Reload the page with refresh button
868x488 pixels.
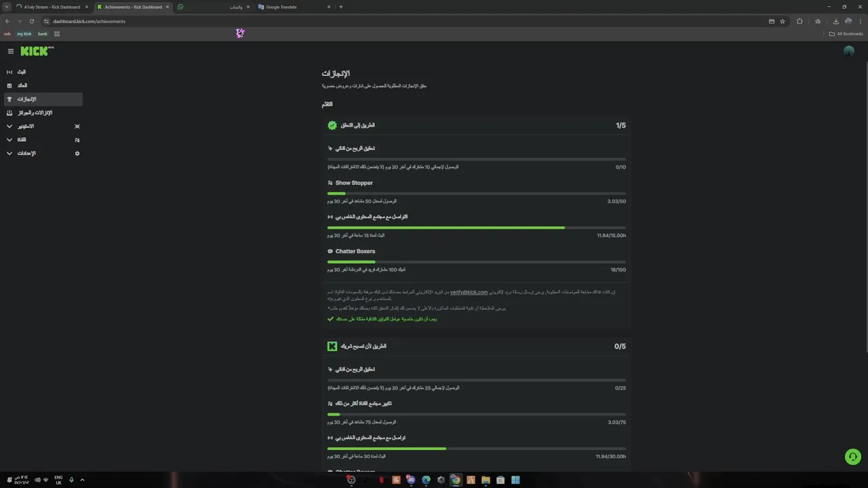[31, 21]
